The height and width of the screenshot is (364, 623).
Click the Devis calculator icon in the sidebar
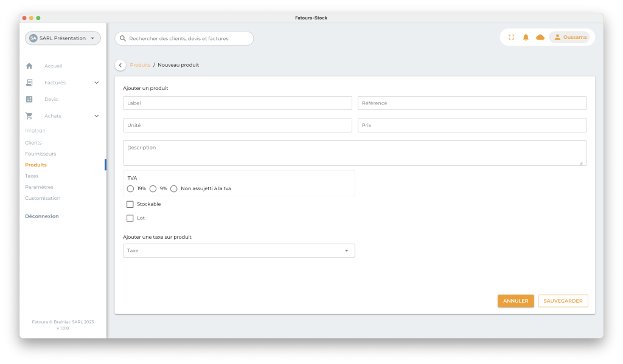click(29, 99)
